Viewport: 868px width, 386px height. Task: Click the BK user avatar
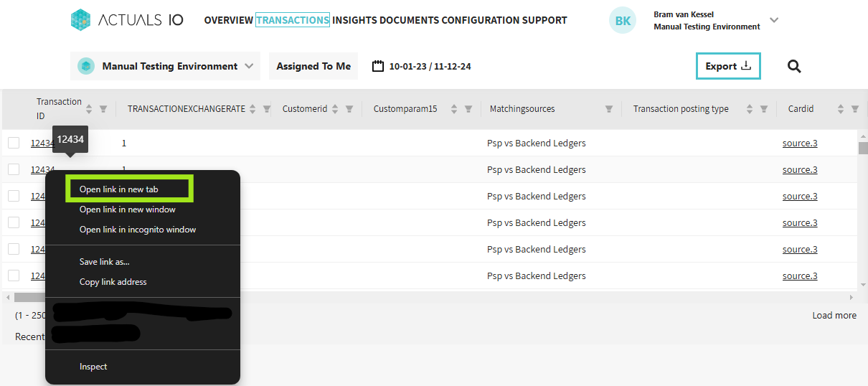(623, 20)
